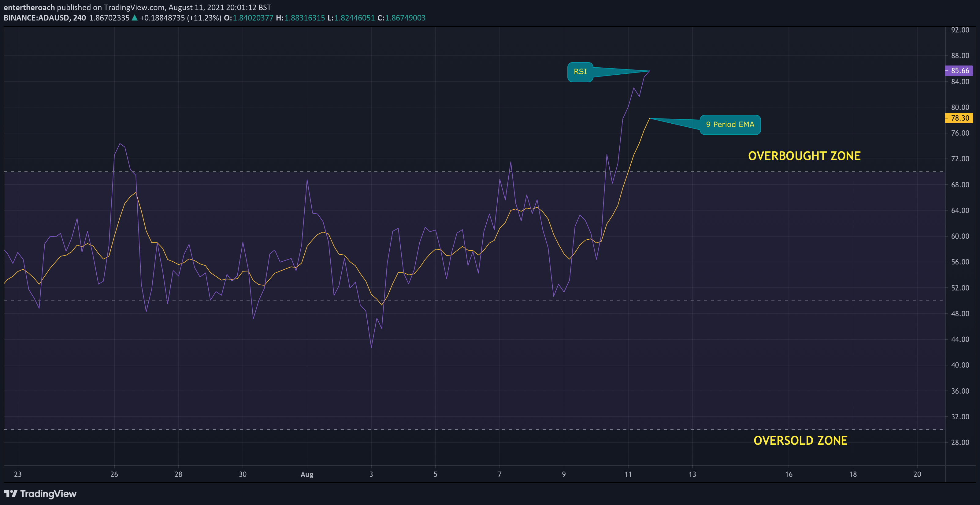
Task: Click the last price 1.86702335 text
Action: [x=109, y=18]
